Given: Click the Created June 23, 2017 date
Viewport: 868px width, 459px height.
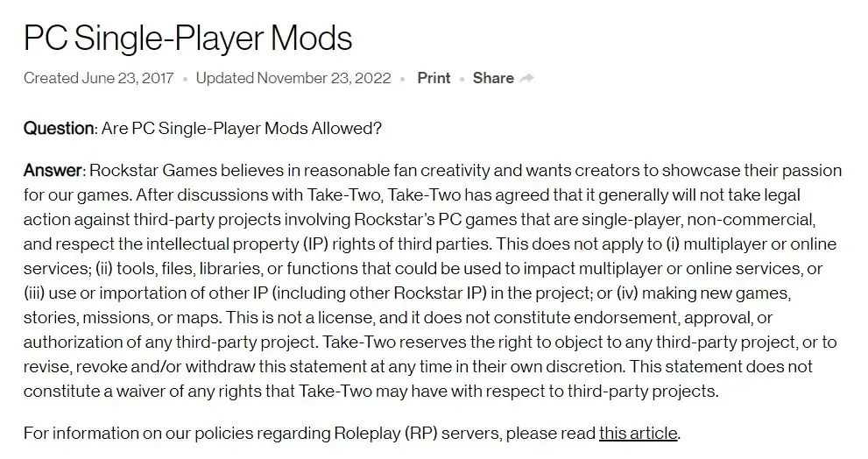Looking at the screenshot, I should pos(98,78).
